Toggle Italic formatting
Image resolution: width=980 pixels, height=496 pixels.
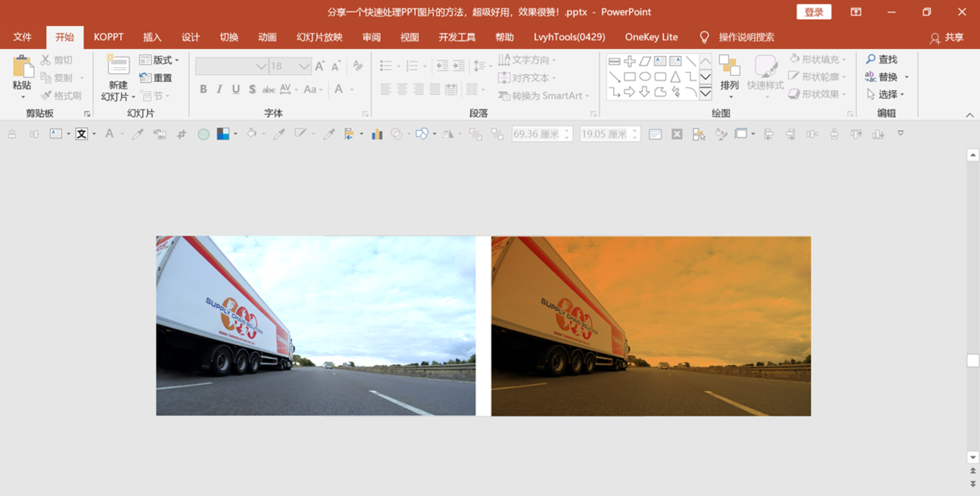click(219, 89)
